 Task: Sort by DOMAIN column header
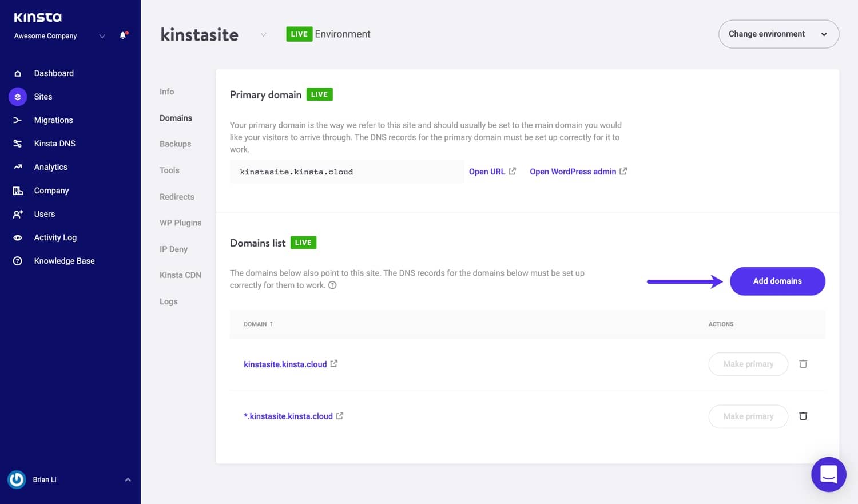tap(258, 324)
